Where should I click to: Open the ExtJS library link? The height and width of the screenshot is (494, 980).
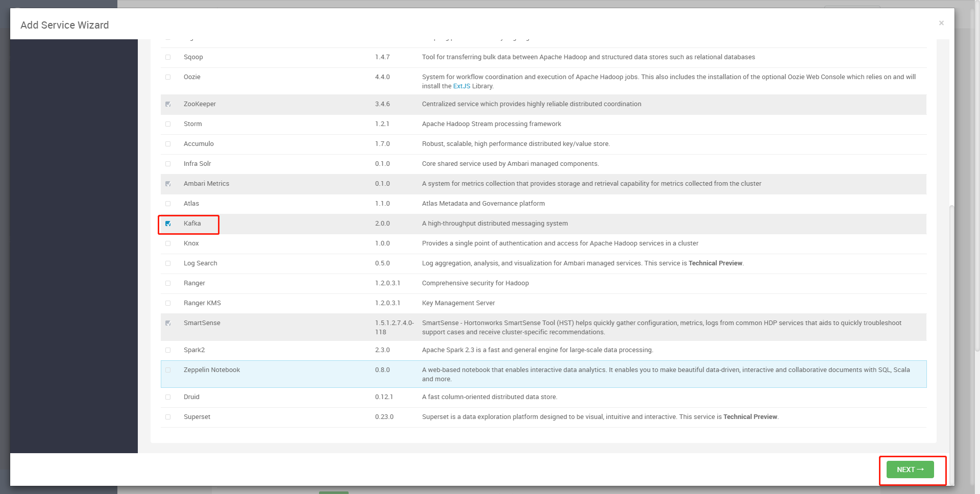click(x=461, y=86)
